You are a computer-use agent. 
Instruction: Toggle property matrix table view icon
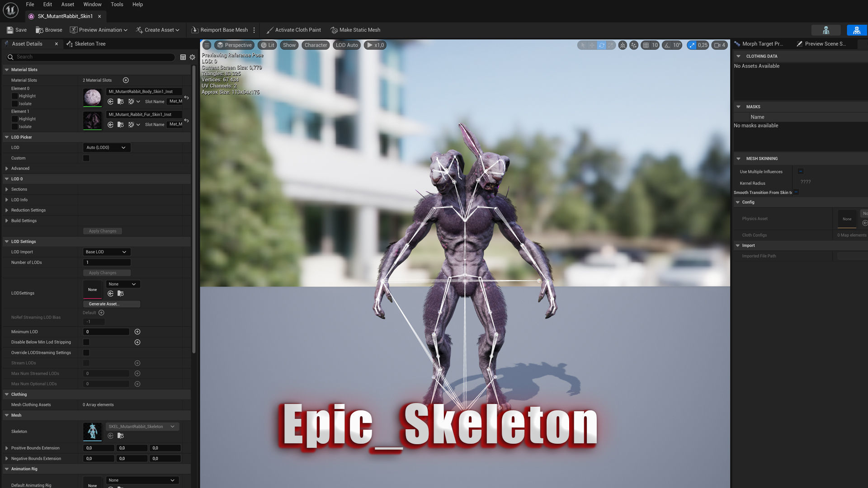pos(183,57)
